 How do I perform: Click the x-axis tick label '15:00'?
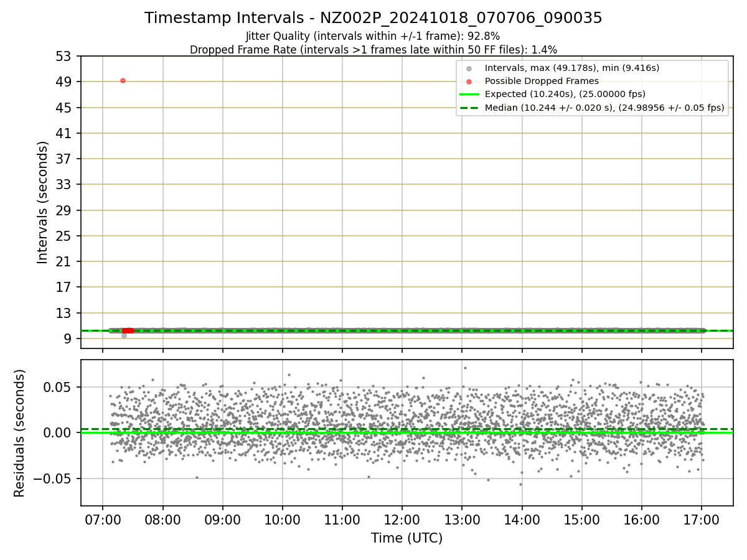(x=581, y=520)
